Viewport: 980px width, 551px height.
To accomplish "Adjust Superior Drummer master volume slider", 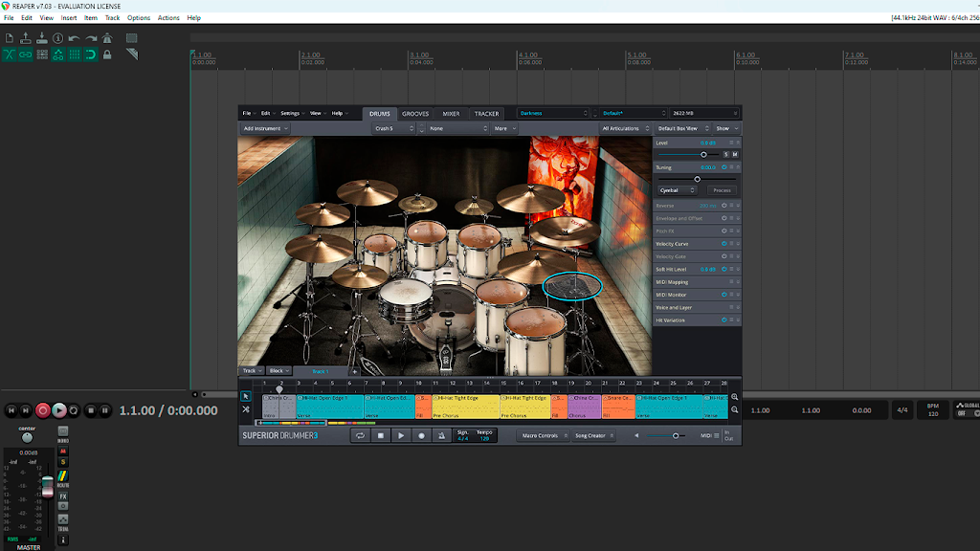I will pos(676,436).
